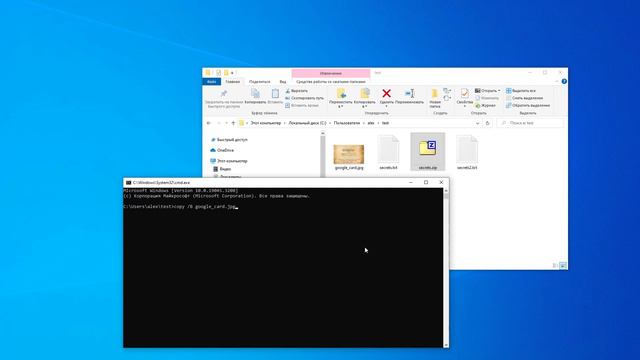Click the quick access toolbar customize dropdown arrow

(232, 73)
